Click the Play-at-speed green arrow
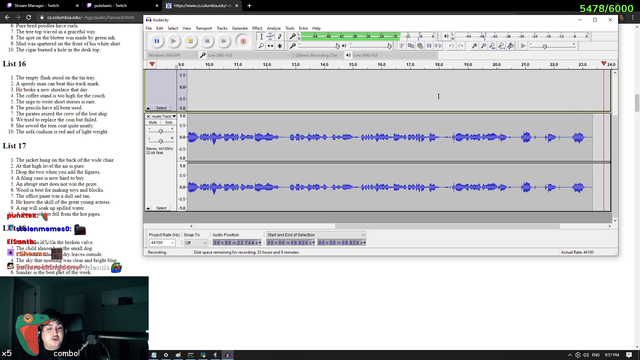Image resolution: width=640 pixels, height=360 pixels. 523,46
